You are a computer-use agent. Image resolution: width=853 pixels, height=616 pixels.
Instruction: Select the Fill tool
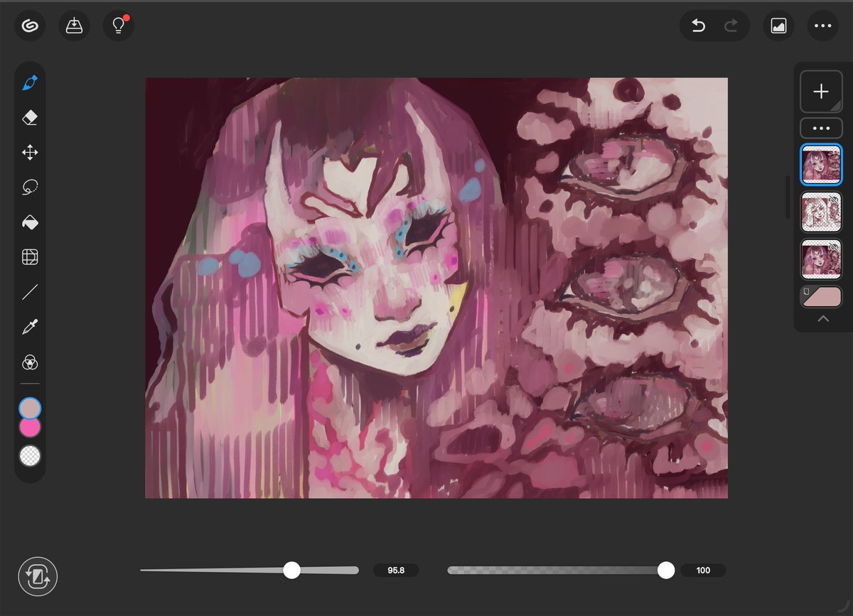click(29, 222)
